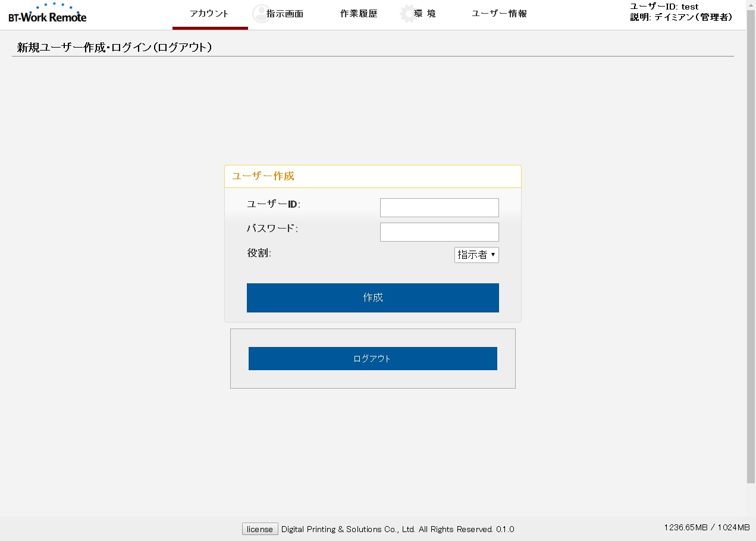Open the ユーザー情報 tab
Viewport: 756px width, 541px height.
point(499,14)
